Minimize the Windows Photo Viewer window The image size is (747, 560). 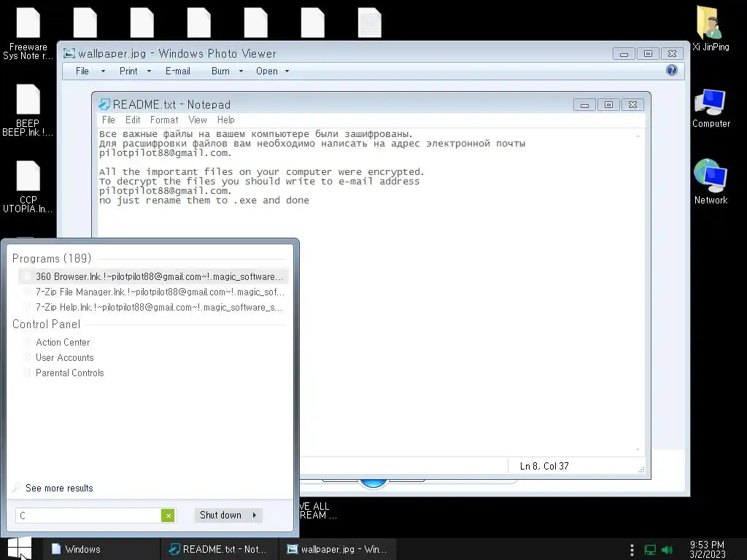pos(624,54)
